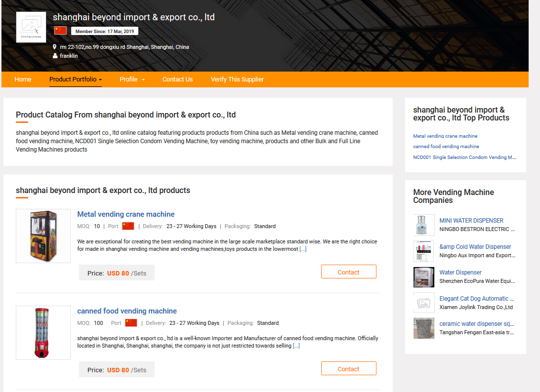Click the address text rm 22-102, no.99 dongxiu rd
Screen dimensions: 540x392
(x=125, y=47)
